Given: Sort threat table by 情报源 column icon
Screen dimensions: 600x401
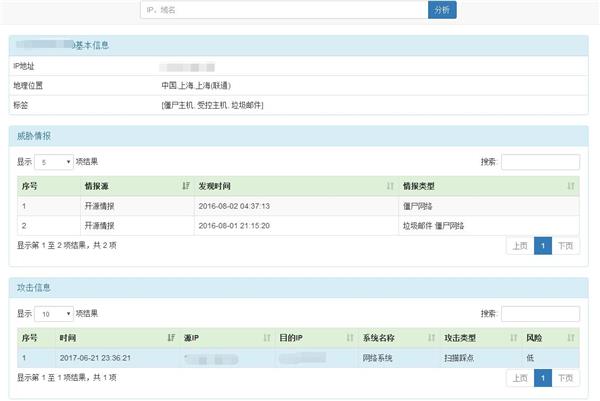Looking at the screenshot, I should tap(186, 186).
